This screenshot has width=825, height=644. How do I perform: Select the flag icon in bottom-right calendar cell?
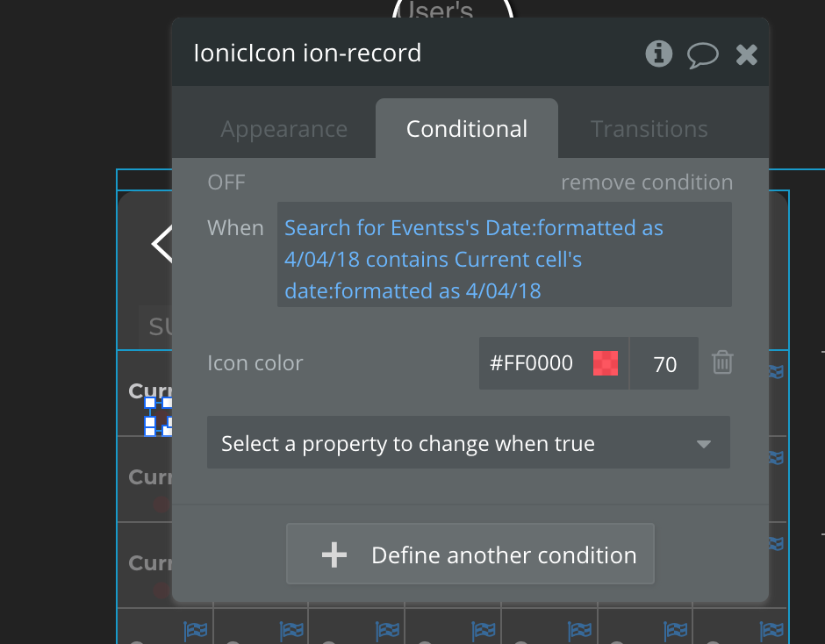tap(772, 629)
